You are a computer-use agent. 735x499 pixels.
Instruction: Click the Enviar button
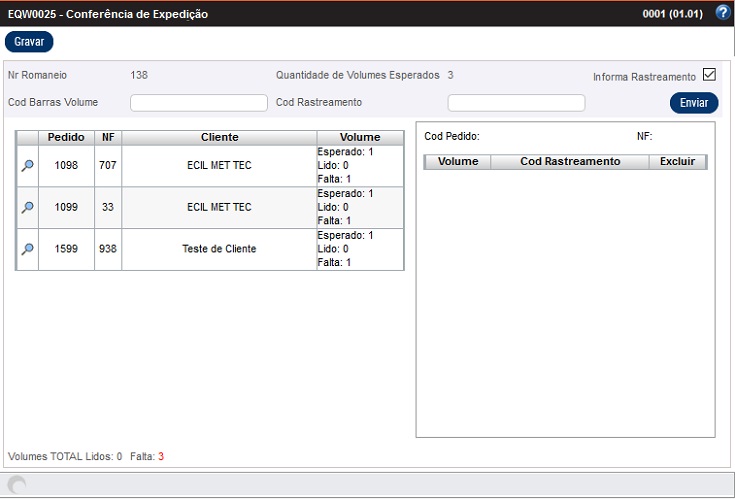693,103
